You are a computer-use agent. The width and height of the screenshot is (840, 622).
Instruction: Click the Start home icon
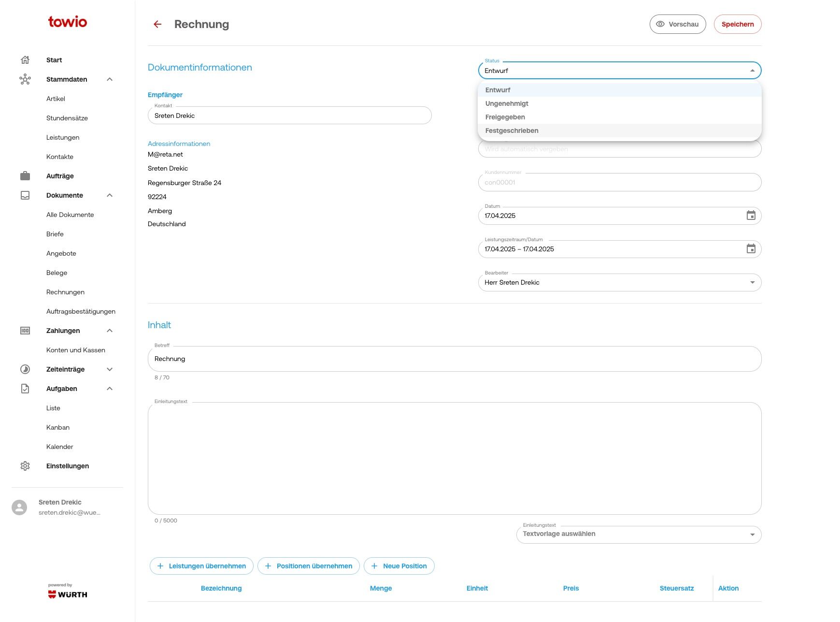(x=25, y=60)
